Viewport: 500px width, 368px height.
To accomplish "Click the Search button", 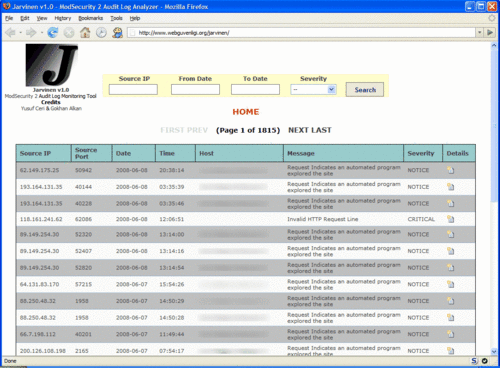I will [365, 90].
